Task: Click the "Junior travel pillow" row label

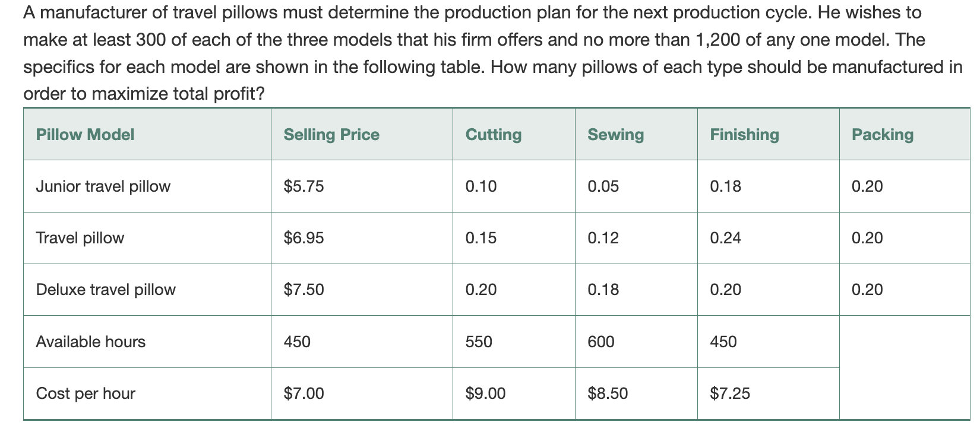Action: pyautogui.click(x=103, y=186)
